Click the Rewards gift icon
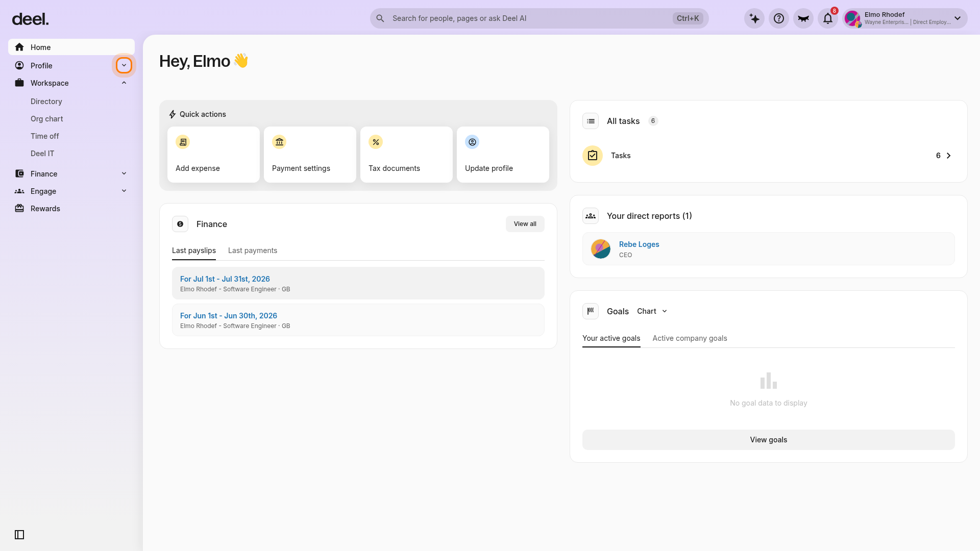980x551 pixels. 19,208
